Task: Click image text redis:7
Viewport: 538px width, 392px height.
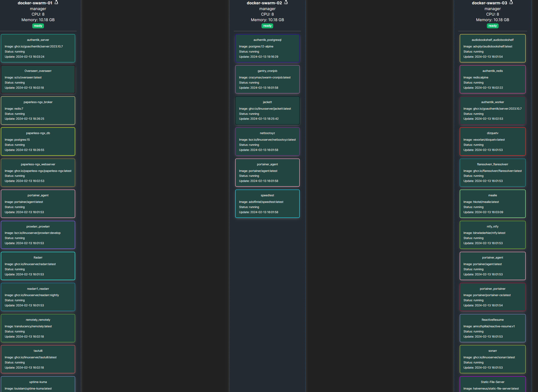Action: pyautogui.click(x=19, y=109)
